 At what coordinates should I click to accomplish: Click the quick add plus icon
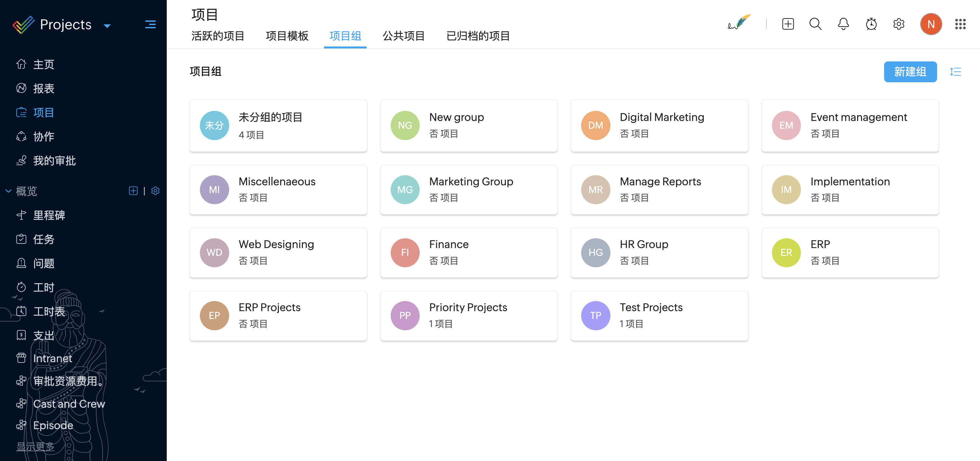pos(788,24)
